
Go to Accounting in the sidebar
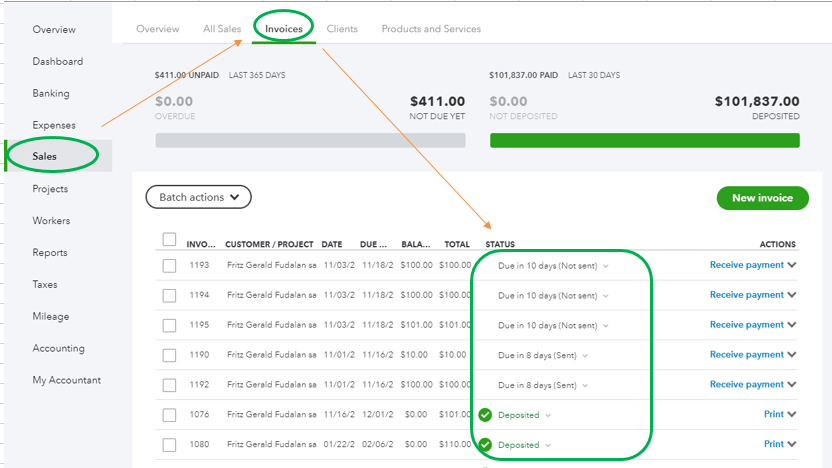click(x=58, y=348)
